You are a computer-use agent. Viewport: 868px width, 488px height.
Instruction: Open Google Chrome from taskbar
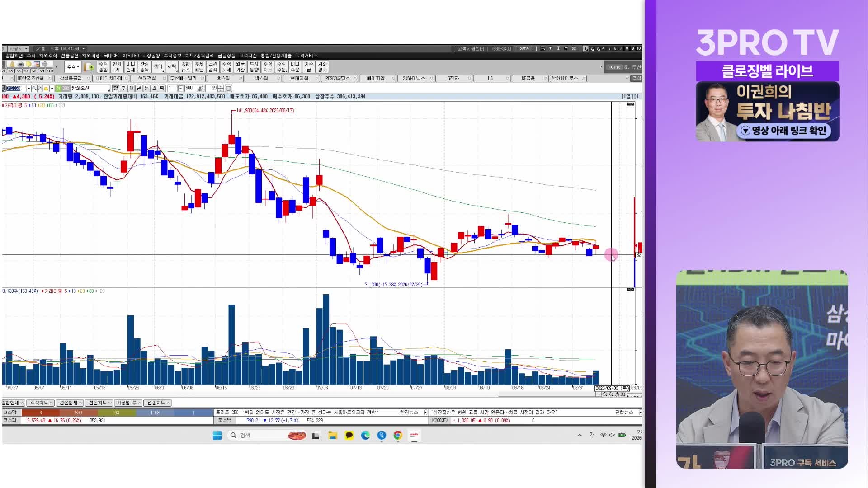398,435
